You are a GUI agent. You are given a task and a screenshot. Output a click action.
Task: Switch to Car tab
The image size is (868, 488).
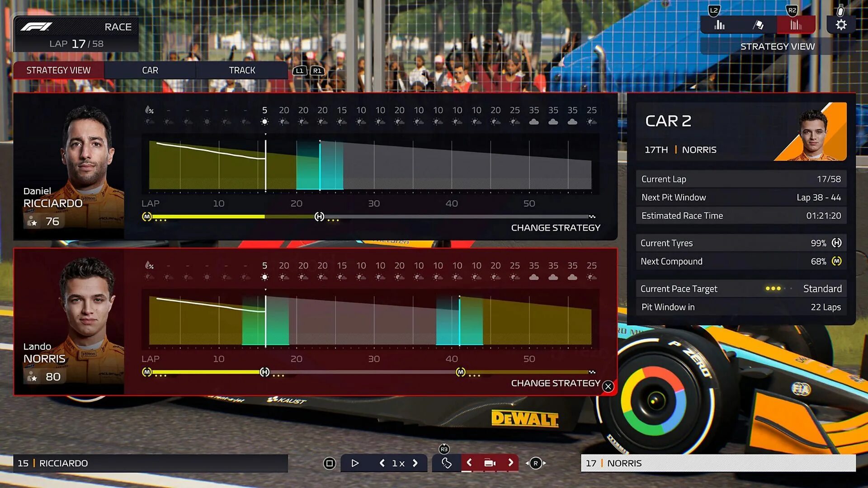(x=149, y=70)
